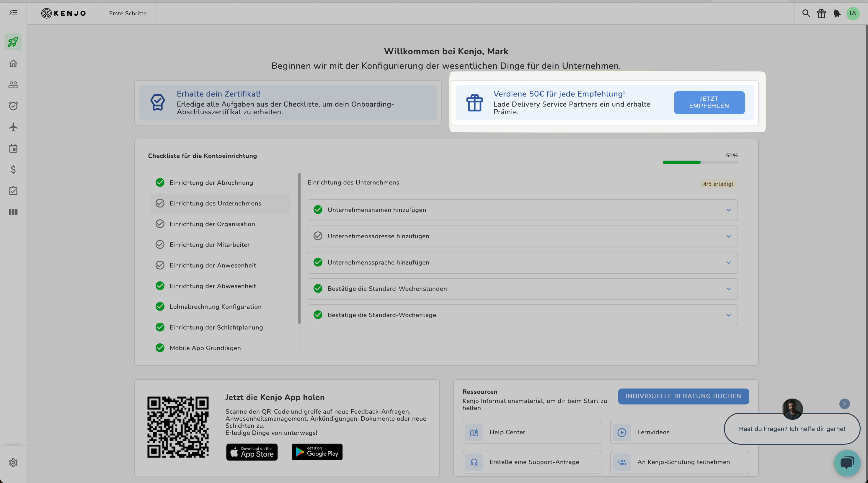This screenshot has width=868, height=483.
Task: Open the settings gear in sidebar
Action: [13, 462]
